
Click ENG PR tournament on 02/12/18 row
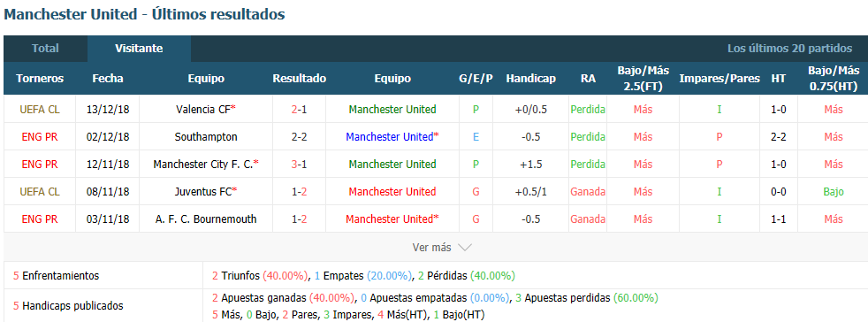39,136
